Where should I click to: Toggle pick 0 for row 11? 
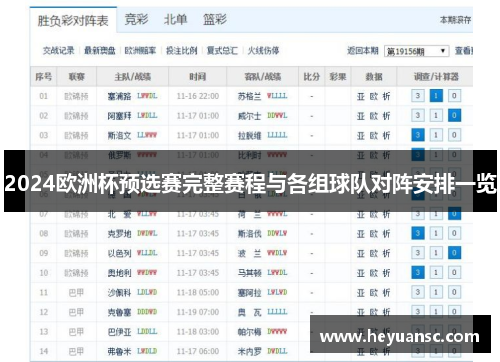[x=454, y=292]
